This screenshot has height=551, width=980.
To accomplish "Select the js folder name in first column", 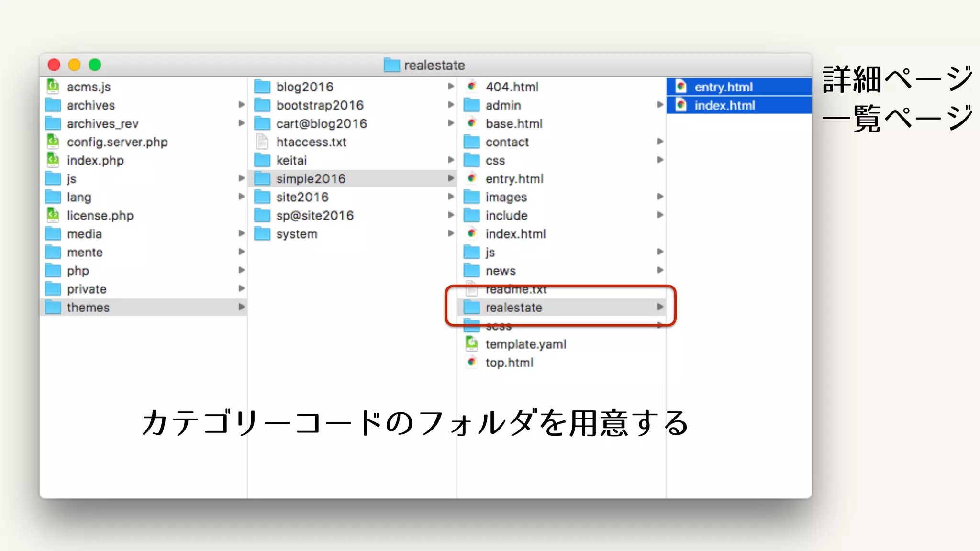I will 72,179.
